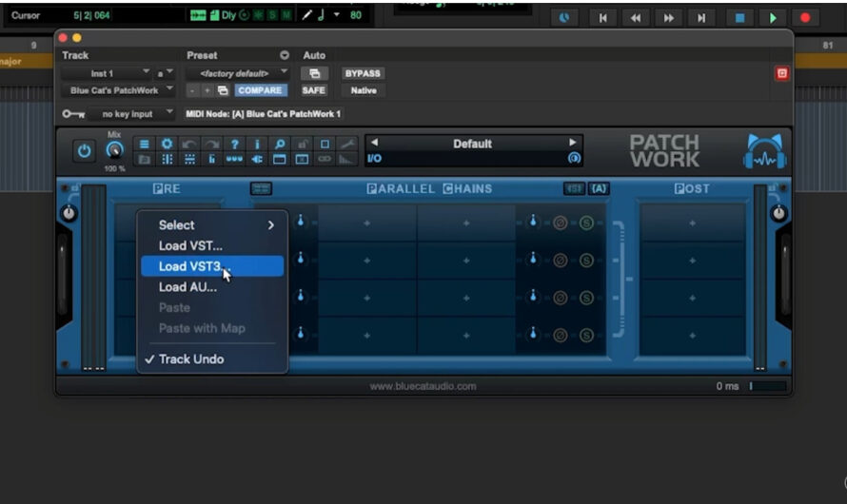Open the <factory default> preset dropdown
847x504 pixels.
point(238,73)
